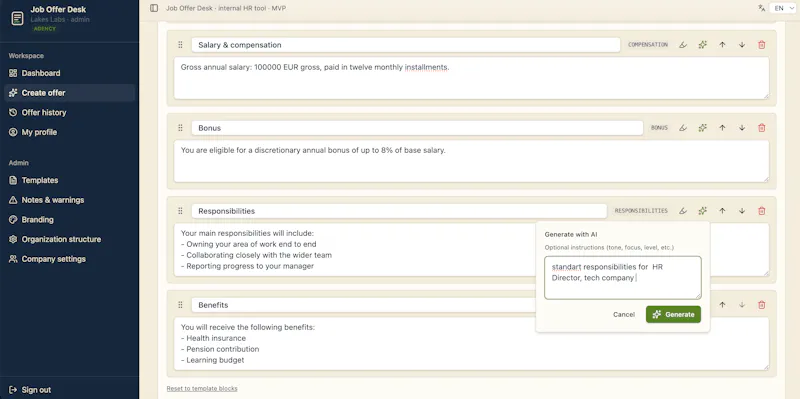Click drag handle of Salary & compensation block
Screen dimensions: 800x399
point(180,45)
